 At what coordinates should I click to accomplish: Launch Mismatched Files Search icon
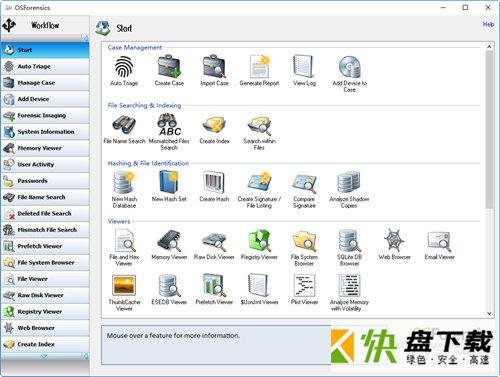tap(169, 124)
